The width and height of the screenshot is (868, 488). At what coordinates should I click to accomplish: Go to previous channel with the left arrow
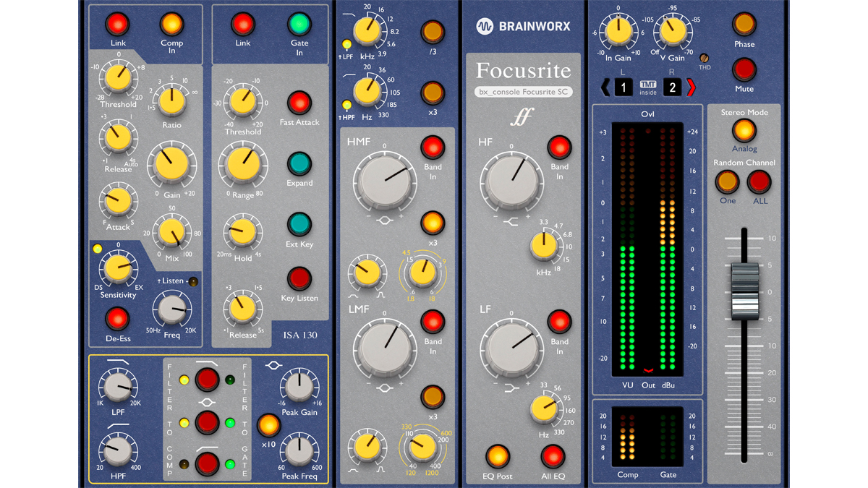[605, 87]
